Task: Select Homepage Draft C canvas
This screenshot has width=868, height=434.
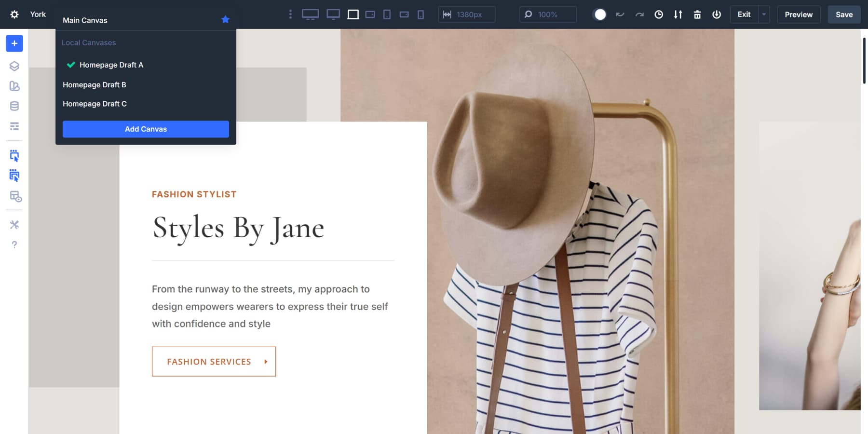Action: click(95, 103)
